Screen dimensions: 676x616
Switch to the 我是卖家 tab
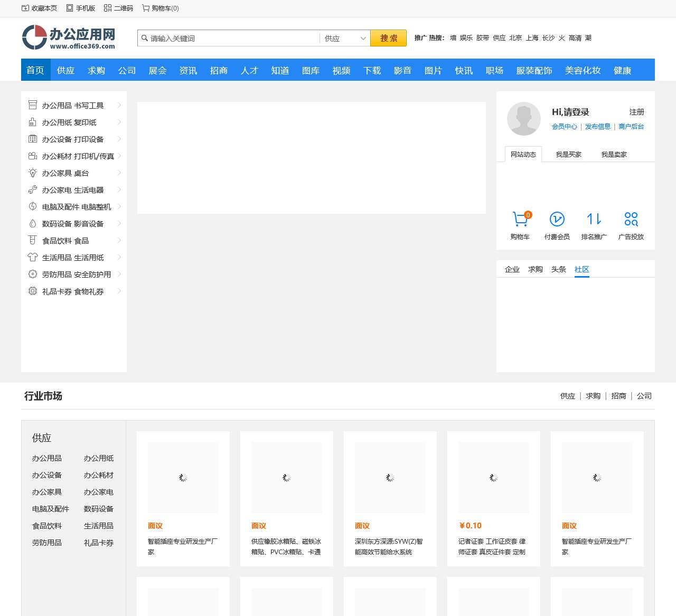(x=614, y=154)
